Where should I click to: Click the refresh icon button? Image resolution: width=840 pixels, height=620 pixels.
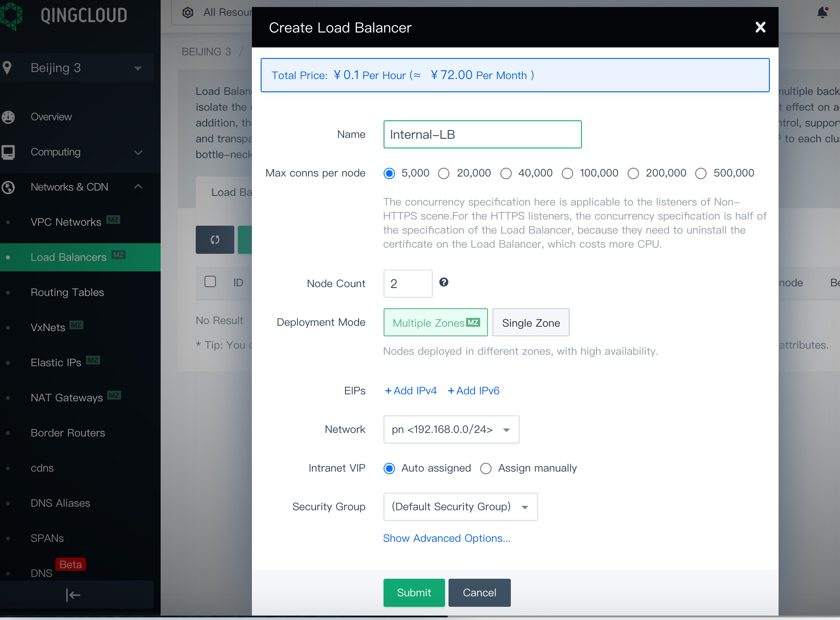pos(215,240)
